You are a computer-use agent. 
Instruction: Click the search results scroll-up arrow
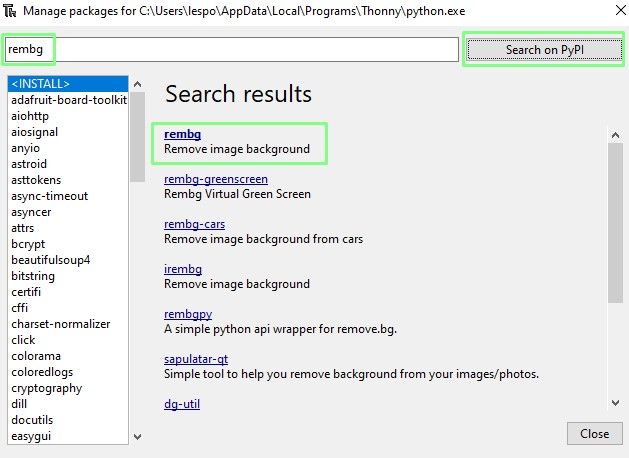615,136
